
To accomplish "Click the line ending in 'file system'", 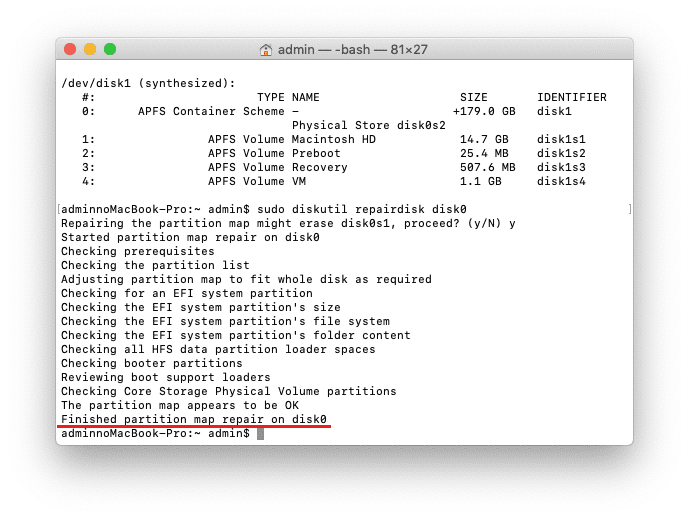I will coord(225,322).
